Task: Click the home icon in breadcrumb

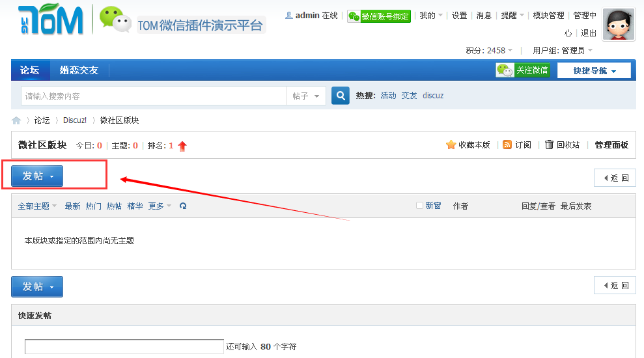Action: tap(16, 120)
